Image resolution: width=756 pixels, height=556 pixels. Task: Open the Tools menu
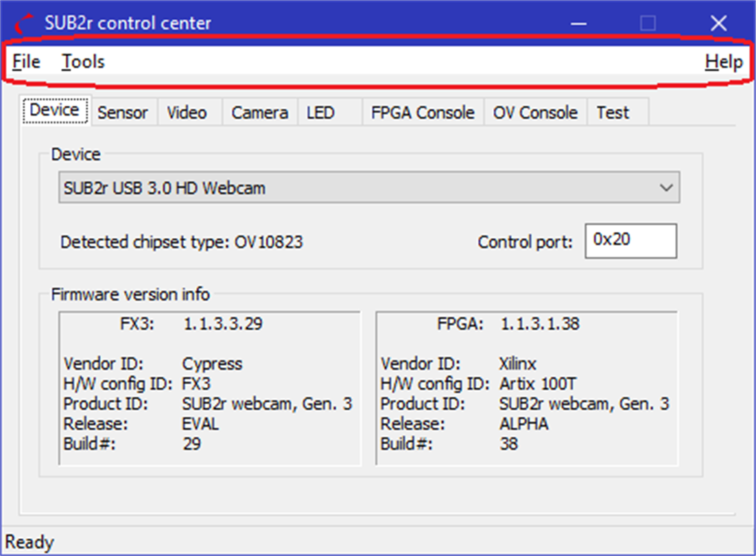[83, 62]
